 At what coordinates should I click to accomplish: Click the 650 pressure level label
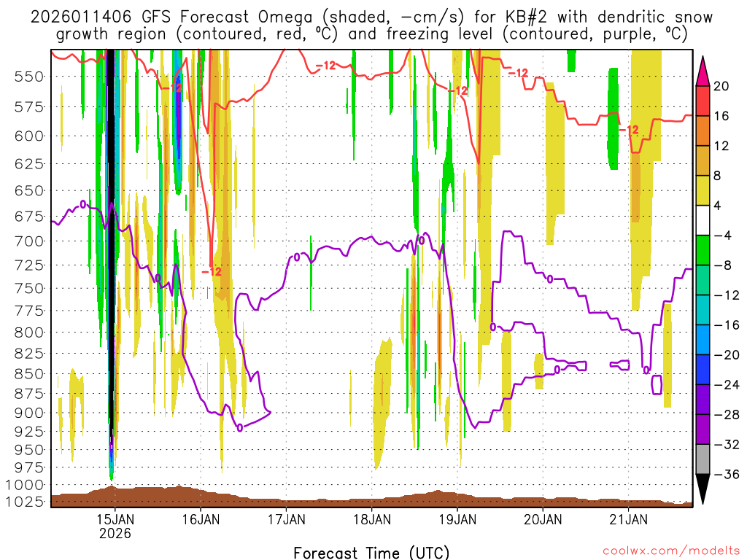point(29,191)
